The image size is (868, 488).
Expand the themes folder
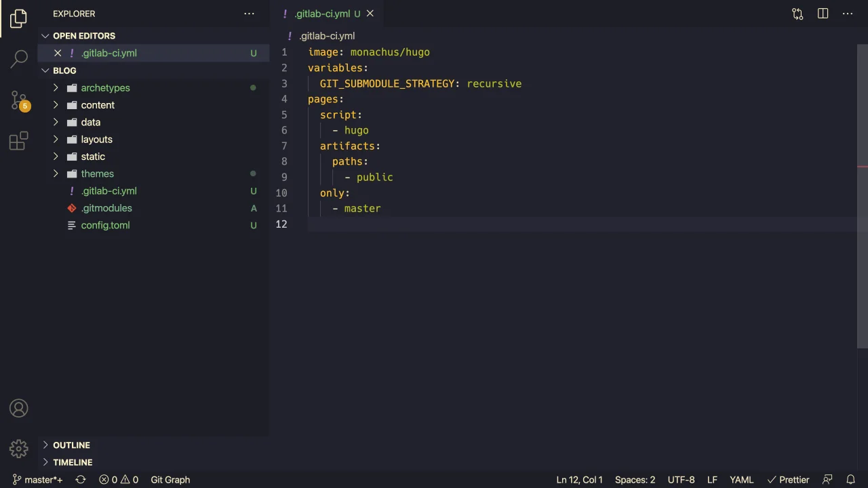coord(97,174)
